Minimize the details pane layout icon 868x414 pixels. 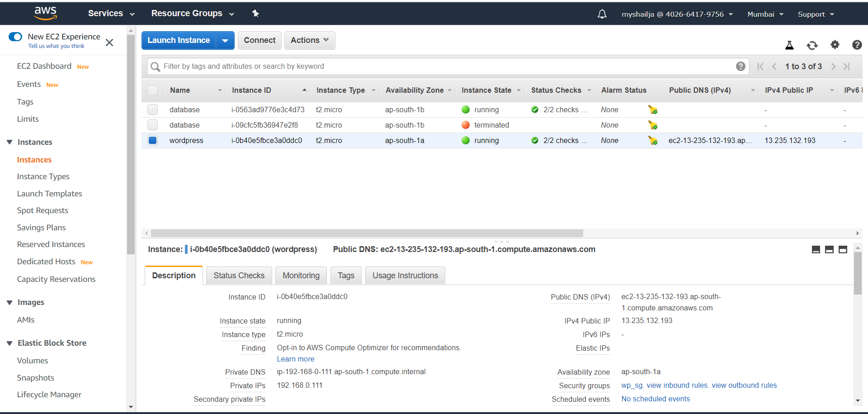816,249
